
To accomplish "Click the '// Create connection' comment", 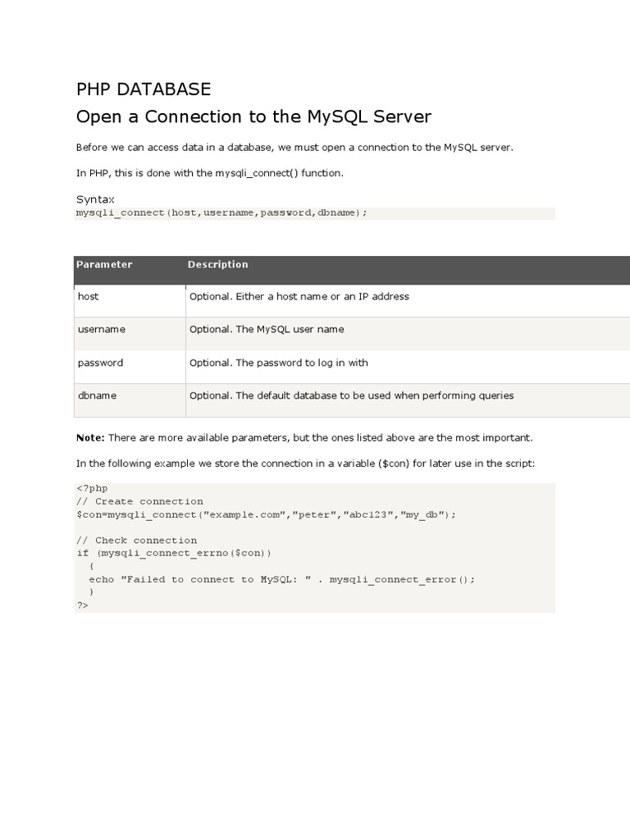I will click(x=139, y=501).
